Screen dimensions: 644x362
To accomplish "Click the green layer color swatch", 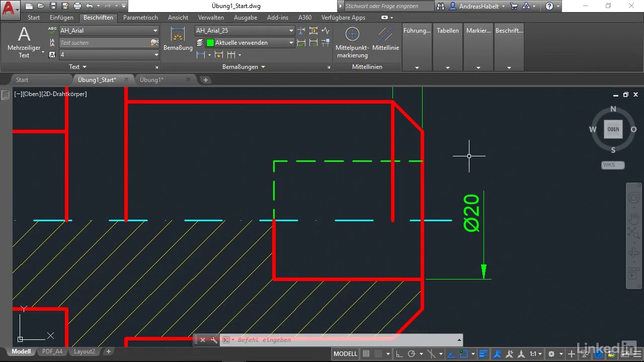I will [x=210, y=43].
